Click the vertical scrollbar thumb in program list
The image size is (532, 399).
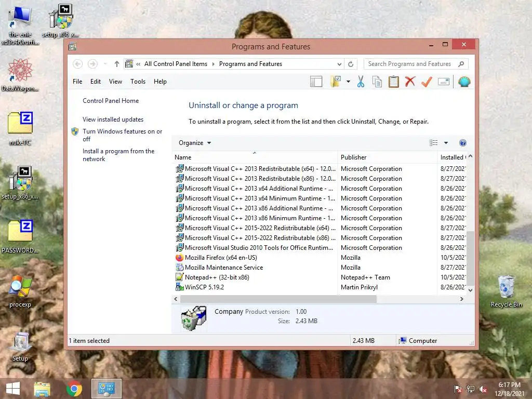coord(470,259)
